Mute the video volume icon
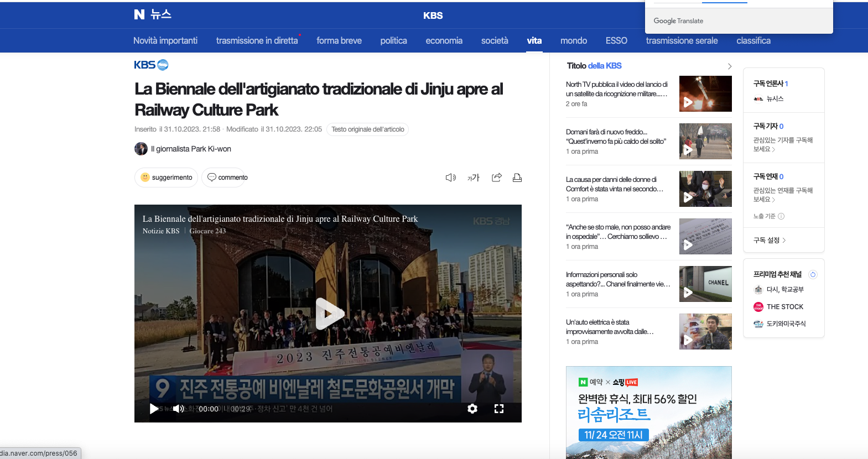 [x=178, y=409]
